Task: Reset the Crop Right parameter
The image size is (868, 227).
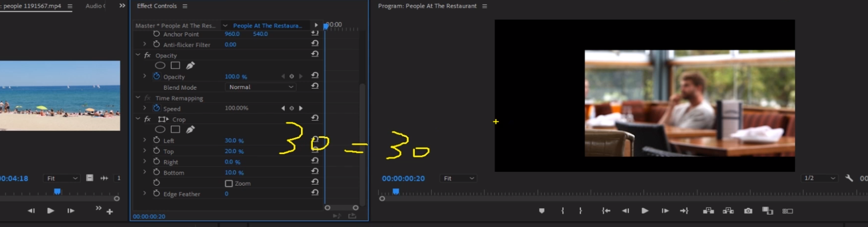Action: click(315, 160)
